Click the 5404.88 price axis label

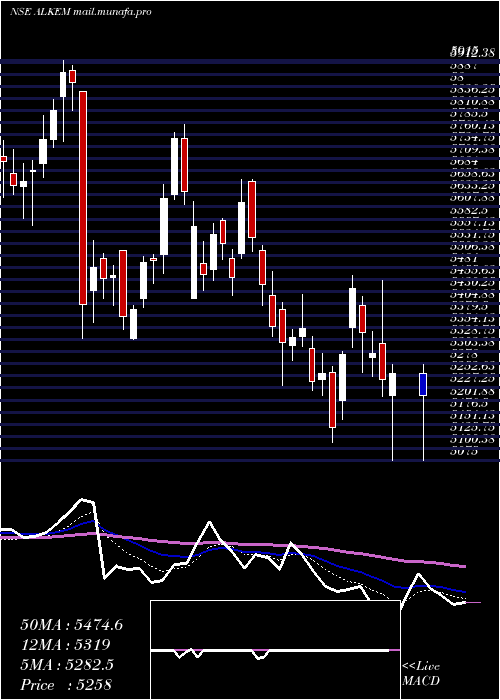(471, 295)
